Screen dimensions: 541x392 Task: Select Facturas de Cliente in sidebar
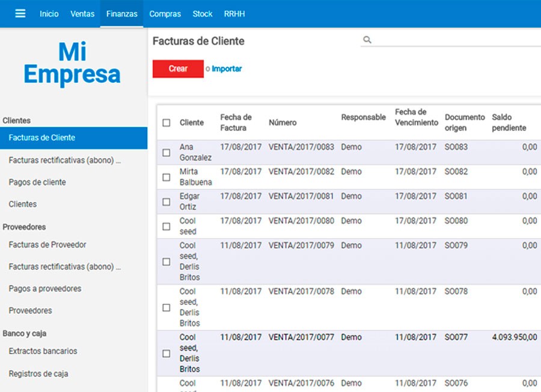coord(73,138)
